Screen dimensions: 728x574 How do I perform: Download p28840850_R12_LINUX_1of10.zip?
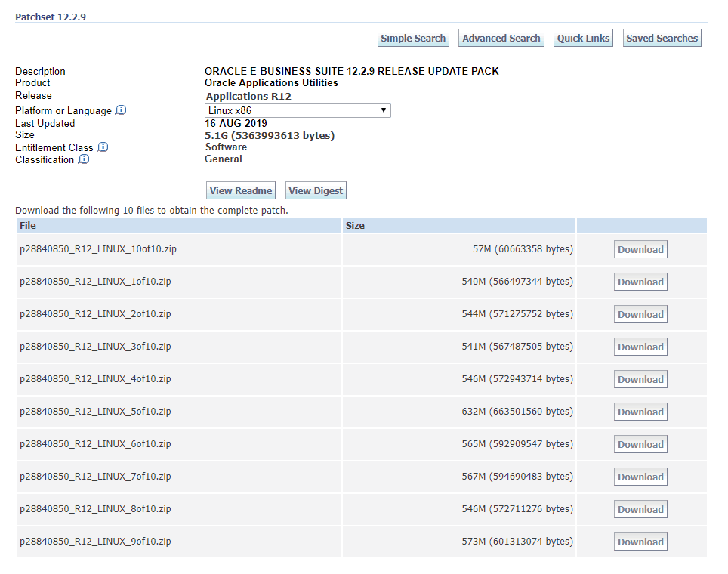(640, 281)
